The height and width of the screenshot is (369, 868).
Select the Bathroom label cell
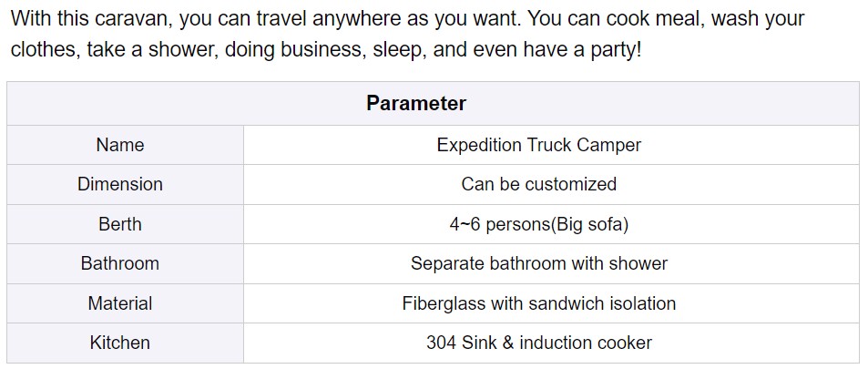coord(120,263)
